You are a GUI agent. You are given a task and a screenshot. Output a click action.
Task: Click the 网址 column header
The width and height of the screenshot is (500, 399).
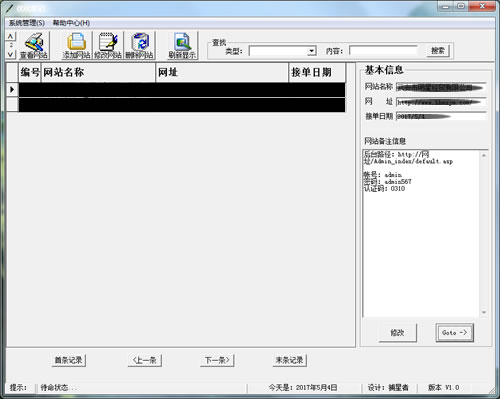pyautogui.click(x=222, y=72)
